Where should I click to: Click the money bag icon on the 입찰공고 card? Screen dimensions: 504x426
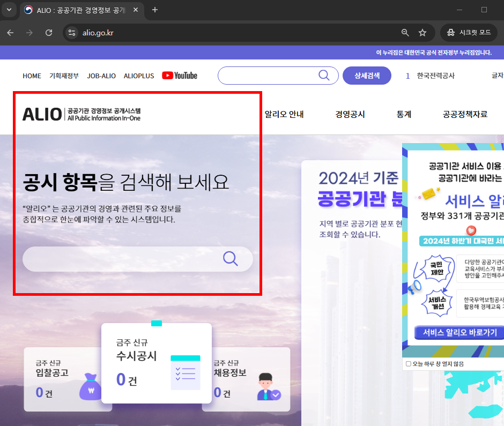[x=90, y=387]
